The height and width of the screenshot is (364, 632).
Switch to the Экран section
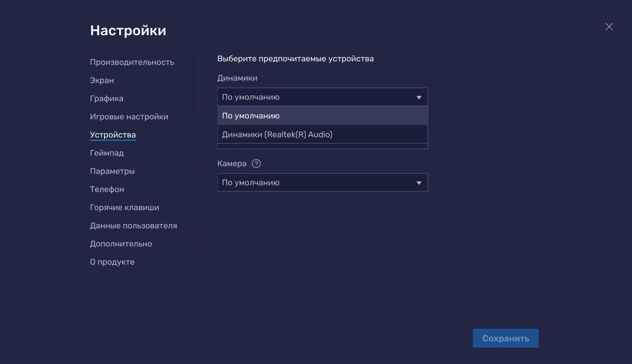point(102,80)
